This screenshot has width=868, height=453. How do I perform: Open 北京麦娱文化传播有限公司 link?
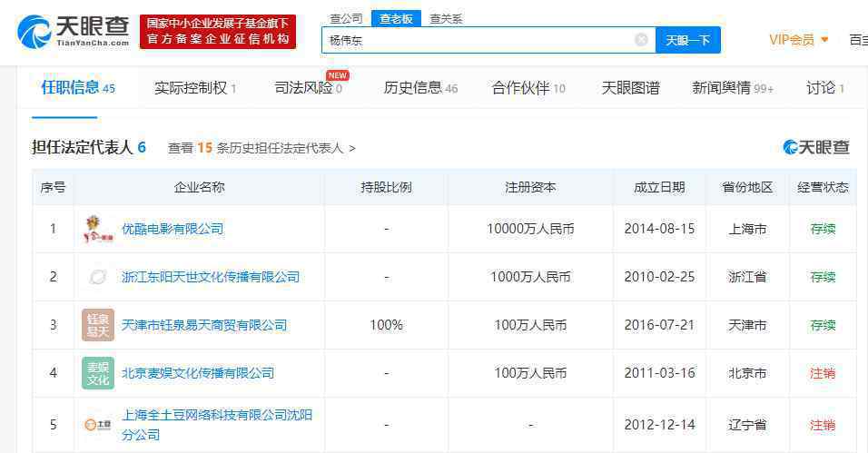tap(198, 373)
